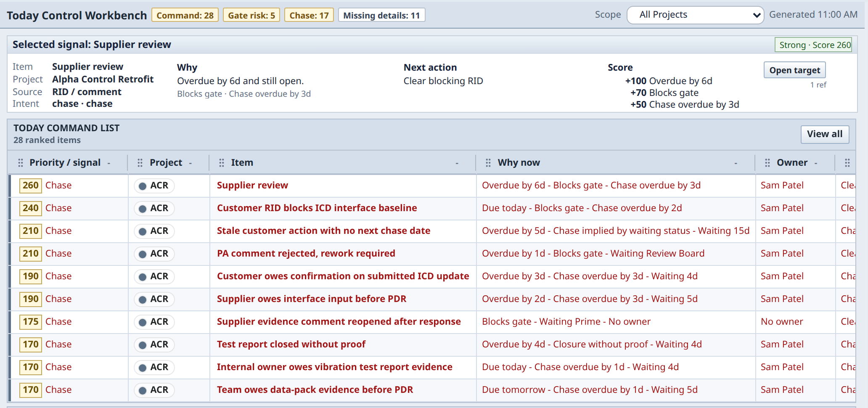
Task: Click 'Overdue by 1d - Blocks gate - Waiting Review Board'
Action: [593, 254]
